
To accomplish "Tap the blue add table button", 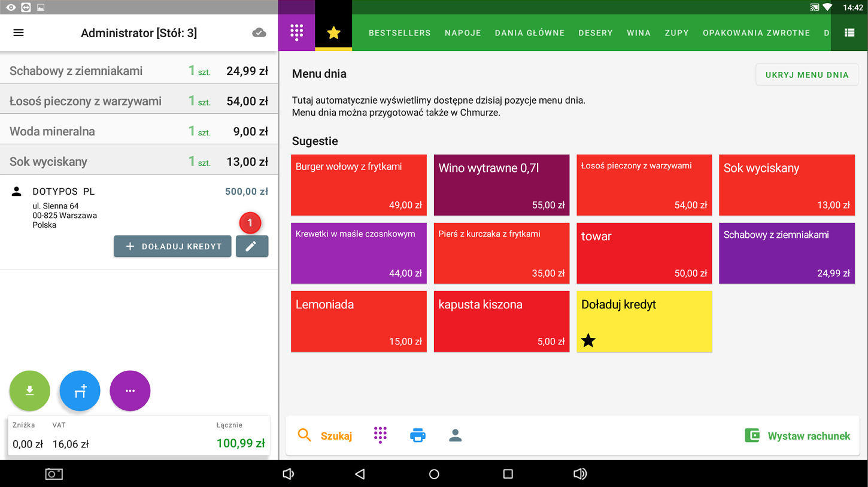I will point(80,391).
